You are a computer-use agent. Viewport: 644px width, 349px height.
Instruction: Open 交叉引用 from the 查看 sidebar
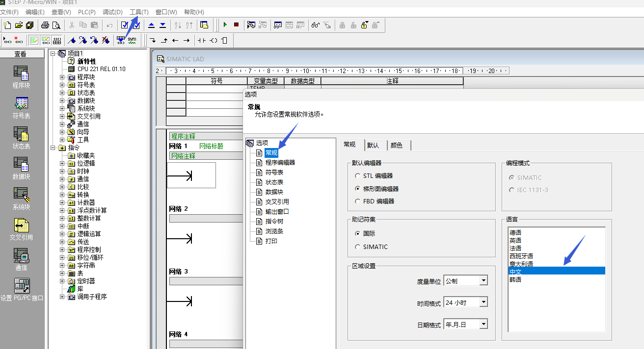[21, 229]
